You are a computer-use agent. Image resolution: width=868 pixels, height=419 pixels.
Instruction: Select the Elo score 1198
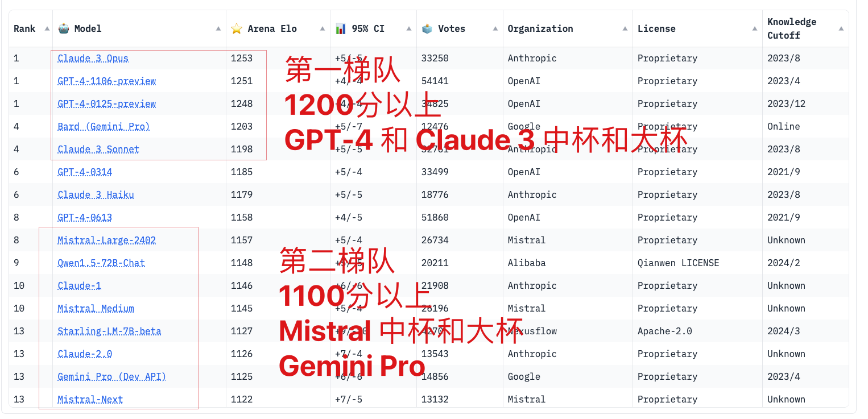pyautogui.click(x=242, y=149)
